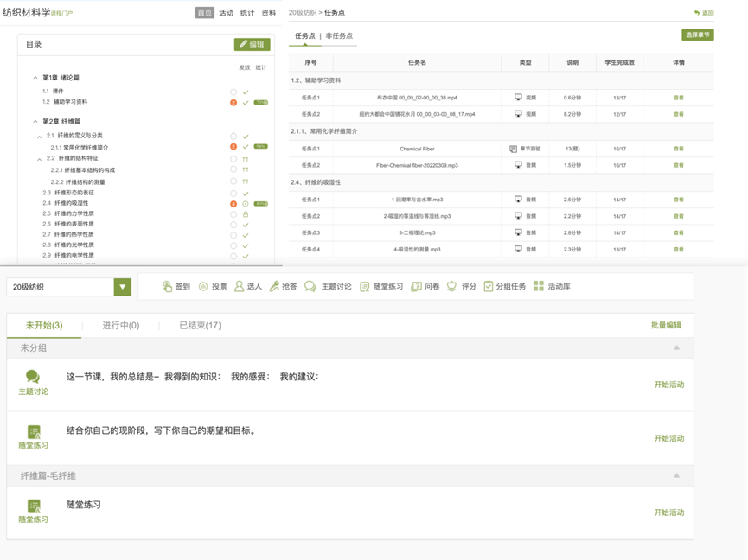The height and width of the screenshot is (560, 748).
Task: Toggle release circle for 2.3 纤维形态的表征
Action: (233, 193)
